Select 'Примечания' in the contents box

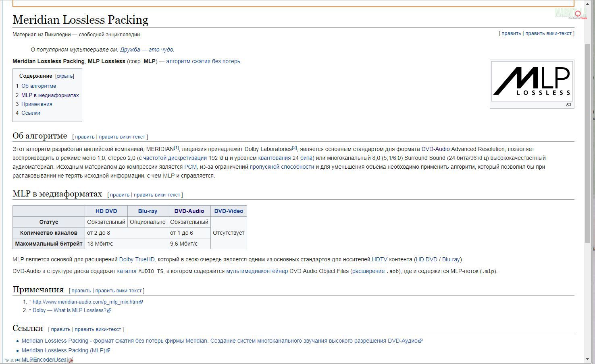pos(36,104)
